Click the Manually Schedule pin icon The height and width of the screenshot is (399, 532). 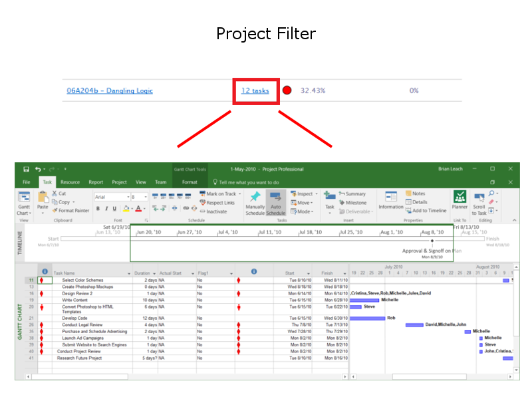(x=255, y=197)
